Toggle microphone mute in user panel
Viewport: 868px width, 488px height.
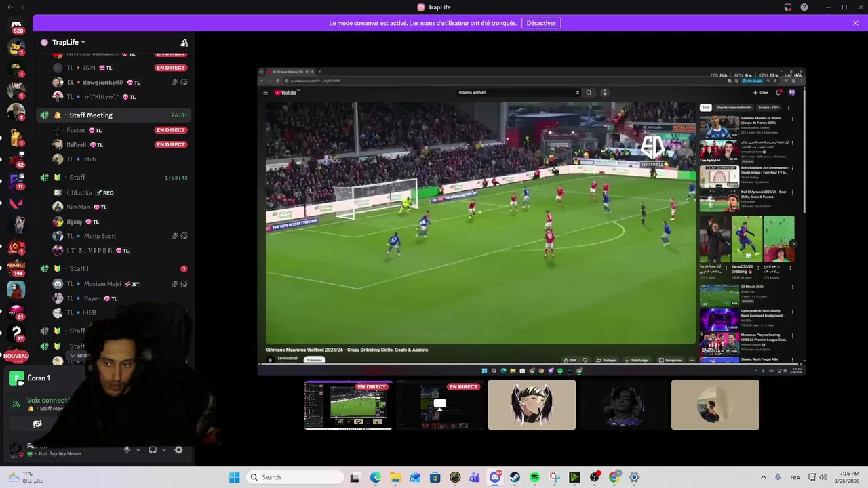(127, 449)
